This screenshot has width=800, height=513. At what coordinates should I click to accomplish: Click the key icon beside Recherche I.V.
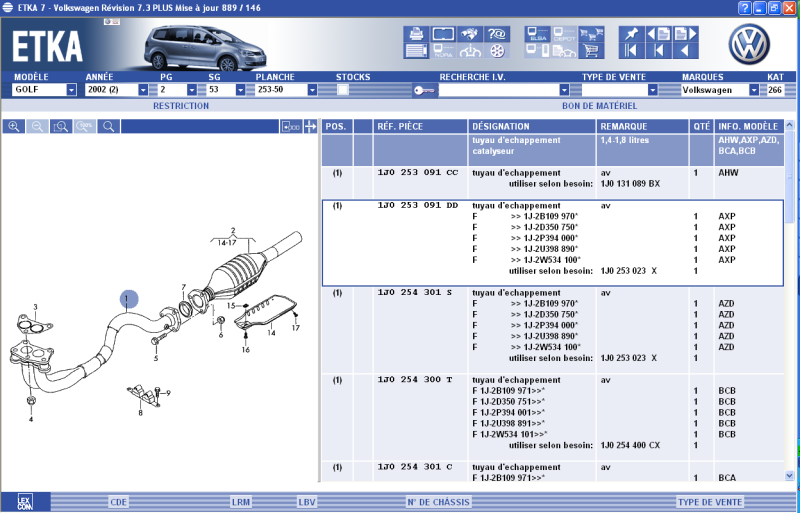[x=424, y=90]
